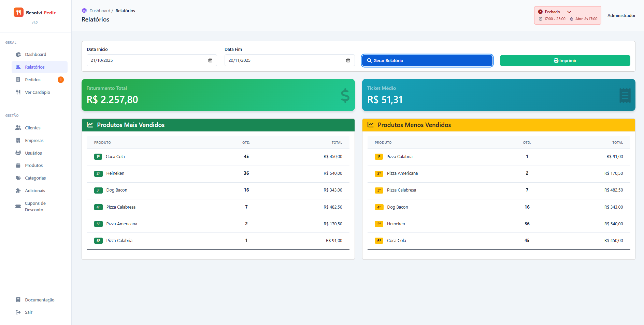This screenshot has height=325, width=644.
Task: Go to Ver Cardápio in sidebar
Action: [38, 93]
